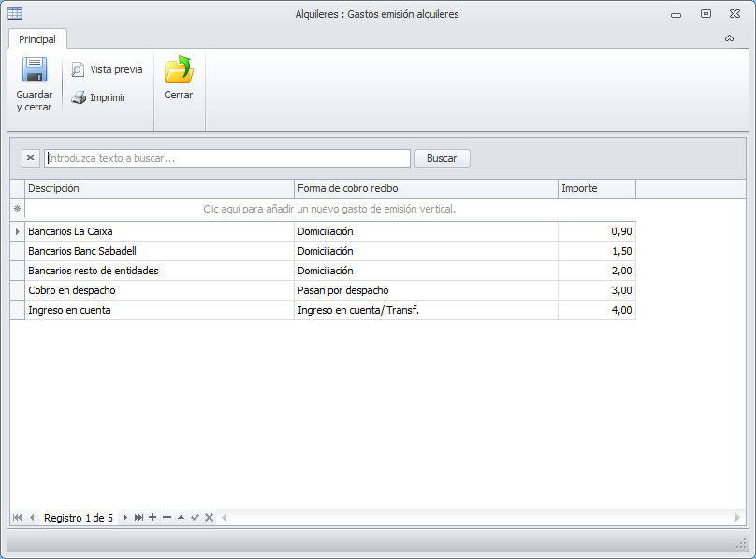This screenshot has width=756, height=559.
Task: Click the window grid icon in title bar
Action: pyautogui.click(x=15, y=13)
